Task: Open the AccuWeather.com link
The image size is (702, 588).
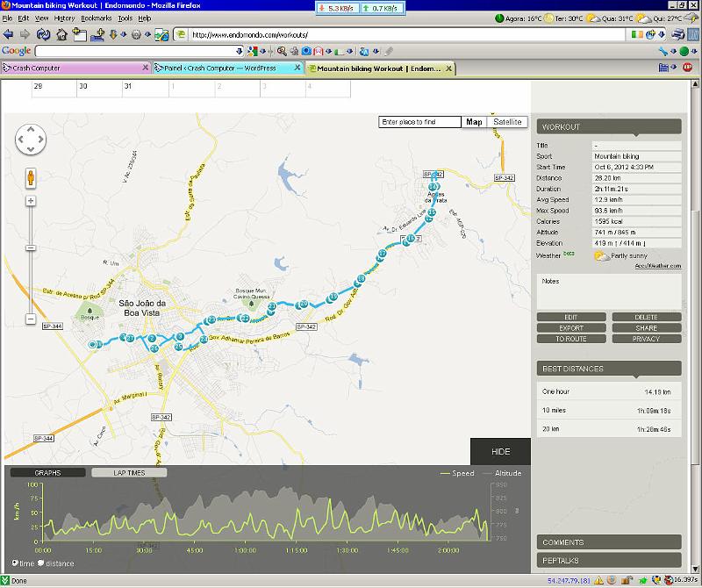Action: coord(657,266)
